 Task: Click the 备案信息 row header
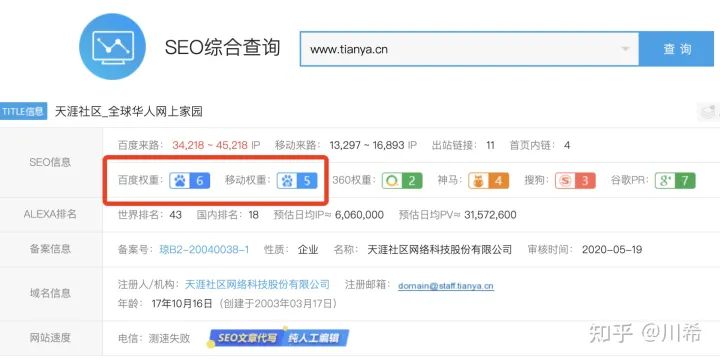[x=51, y=249]
